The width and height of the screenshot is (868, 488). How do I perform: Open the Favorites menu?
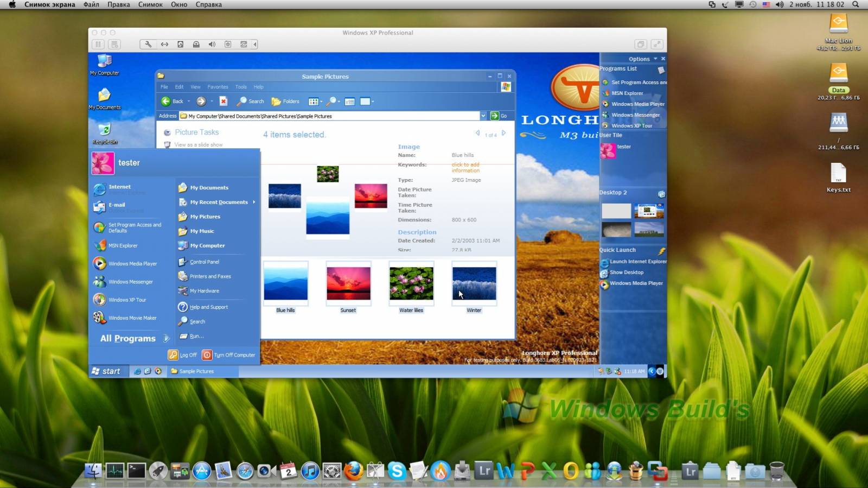click(x=218, y=87)
